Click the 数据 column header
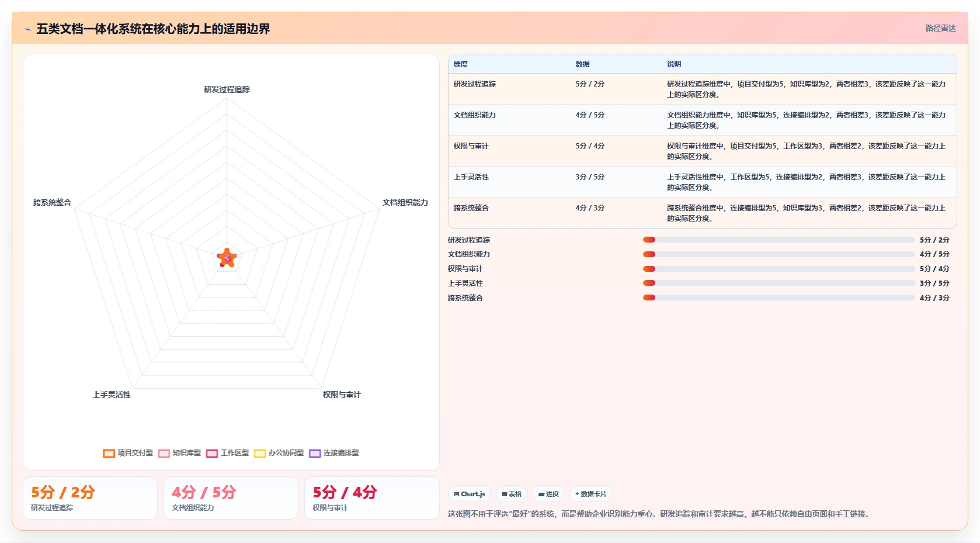This screenshot has width=980, height=543. 582,64
